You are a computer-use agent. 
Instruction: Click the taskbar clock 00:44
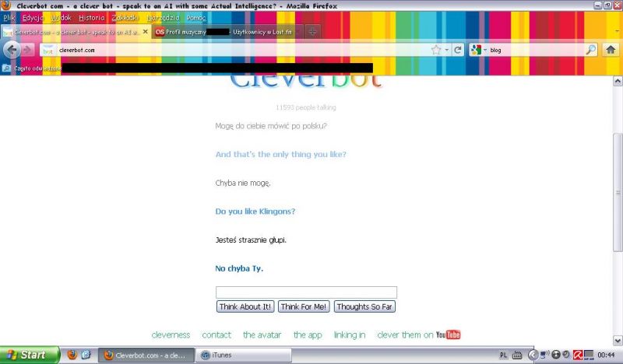(607, 355)
